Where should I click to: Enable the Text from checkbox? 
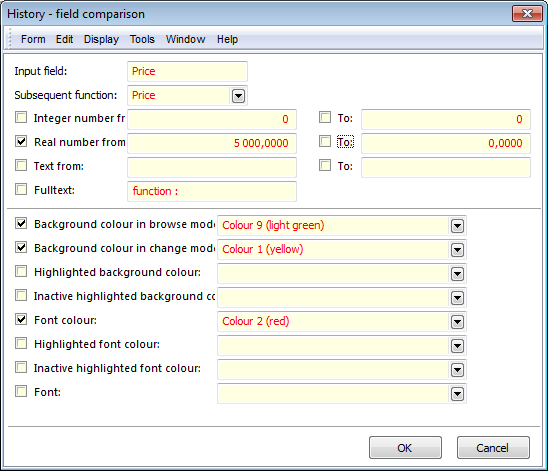pos(21,165)
